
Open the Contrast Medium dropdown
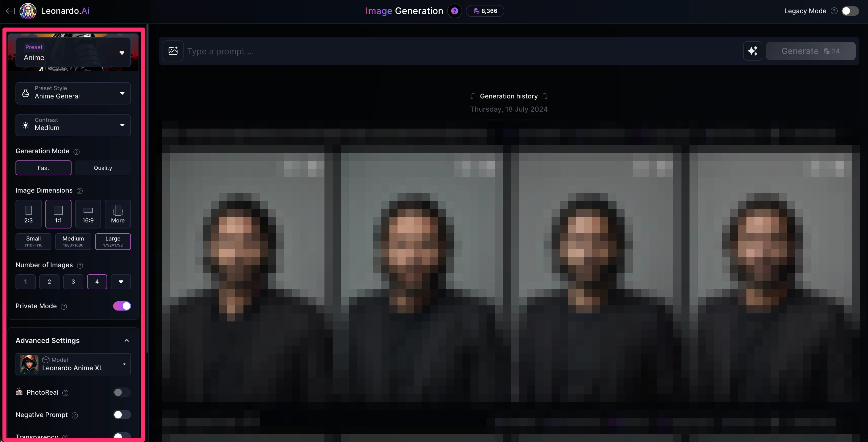pyautogui.click(x=73, y=125)
